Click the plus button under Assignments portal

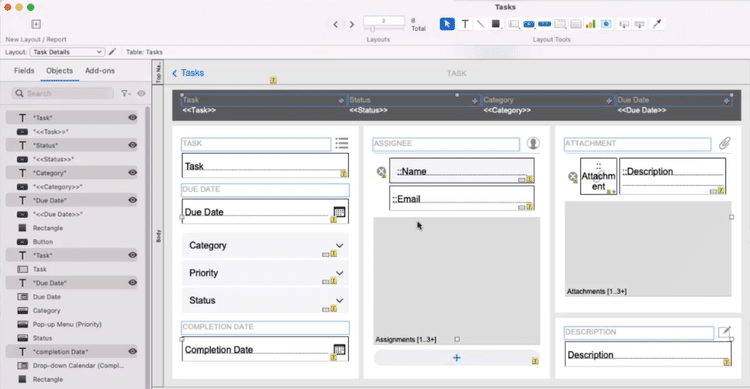click(456, 358)
